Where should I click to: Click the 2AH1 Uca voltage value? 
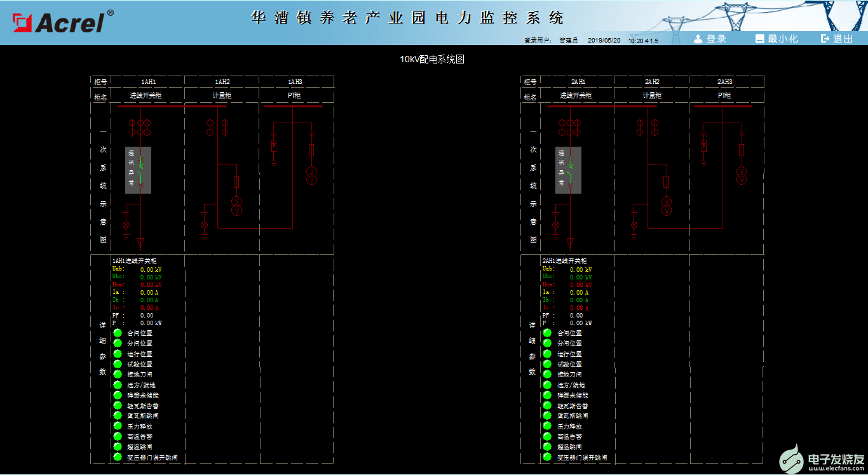pos(580,284)
